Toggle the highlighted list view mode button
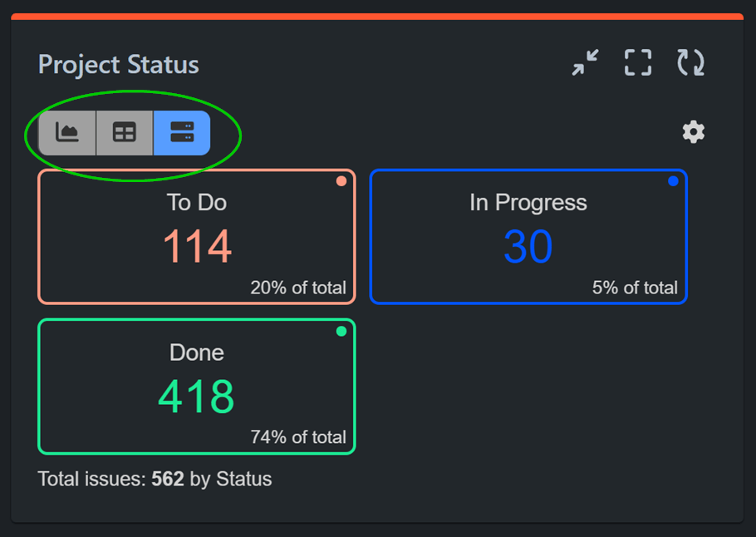756x537 pixels. 181,132
